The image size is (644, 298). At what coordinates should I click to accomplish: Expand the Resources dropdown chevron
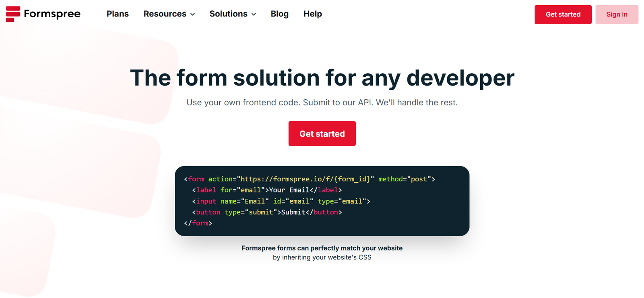pos(192,14)
